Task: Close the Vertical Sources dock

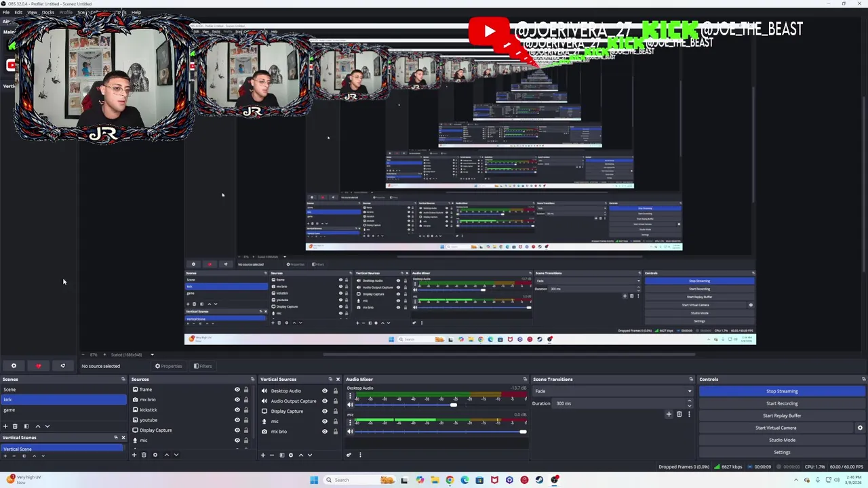Action: (338, 380)
